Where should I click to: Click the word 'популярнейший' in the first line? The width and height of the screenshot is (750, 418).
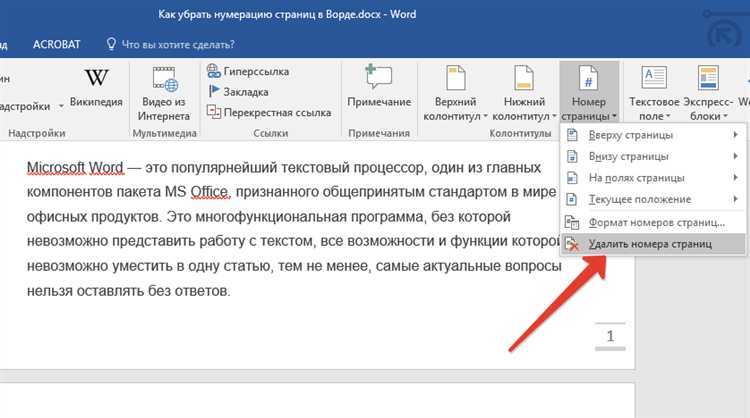click(x=224, y=168)
